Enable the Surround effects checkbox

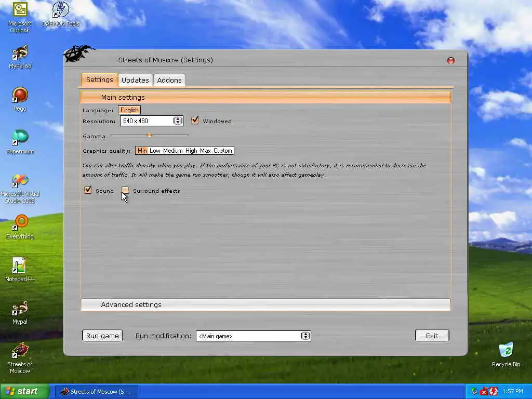[125, 190]
